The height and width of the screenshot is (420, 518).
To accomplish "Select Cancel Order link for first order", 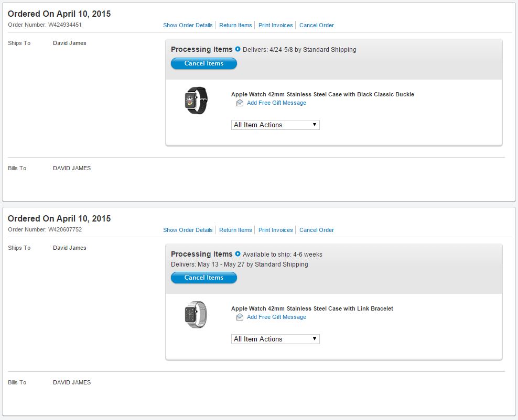I will (x=317, y=25).
